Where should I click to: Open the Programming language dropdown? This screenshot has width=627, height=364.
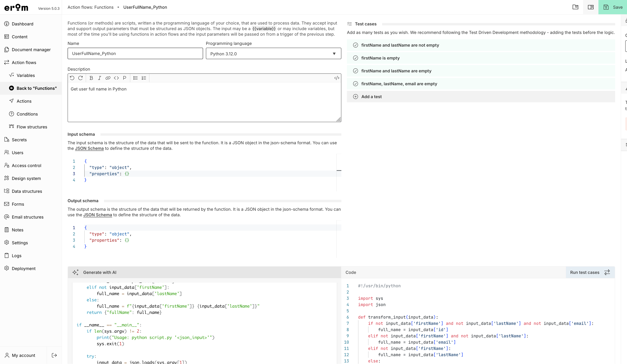coord(273,54)
